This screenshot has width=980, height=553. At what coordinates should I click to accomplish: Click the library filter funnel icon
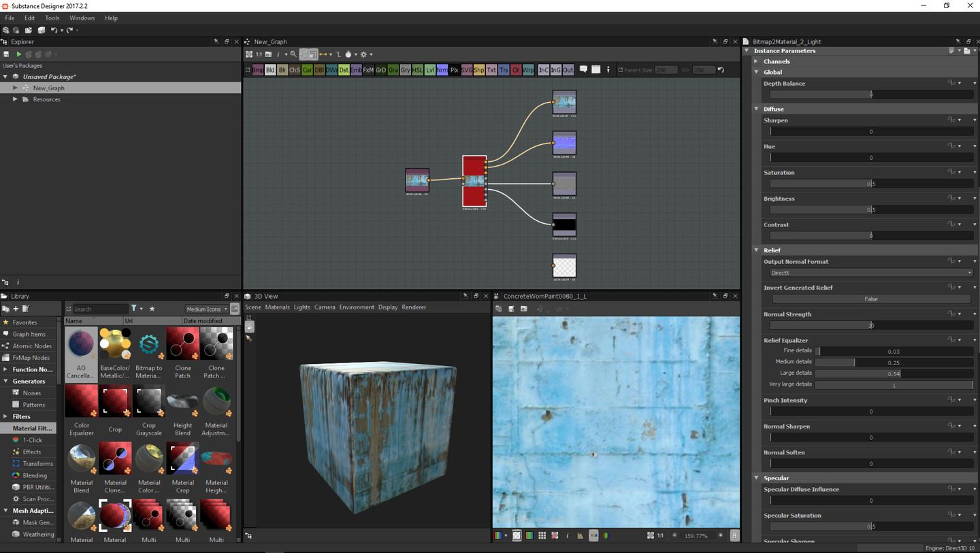coord(134,309)
